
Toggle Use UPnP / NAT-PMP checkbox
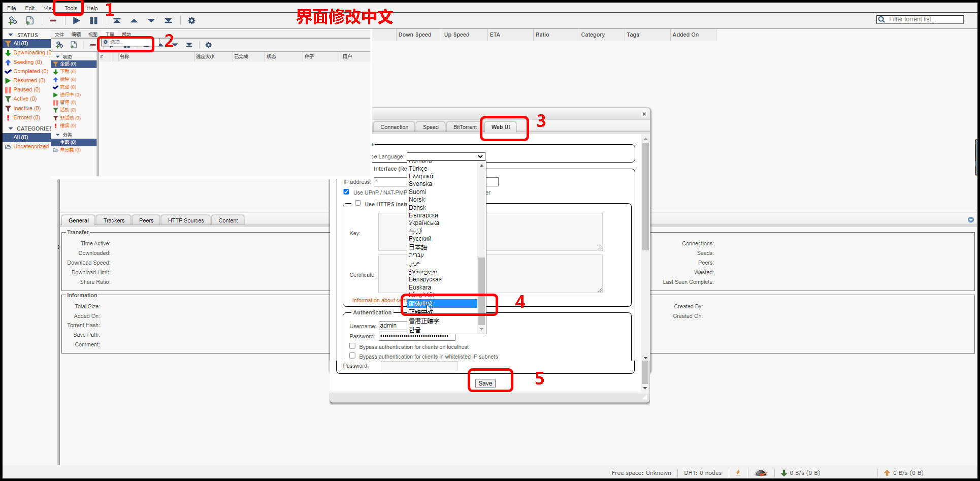346,192
